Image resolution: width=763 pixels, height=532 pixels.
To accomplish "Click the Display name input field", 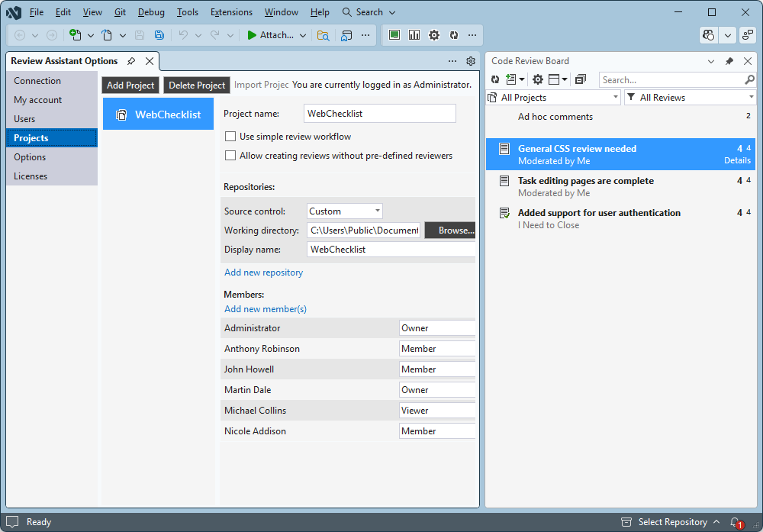I will [391, 249].
